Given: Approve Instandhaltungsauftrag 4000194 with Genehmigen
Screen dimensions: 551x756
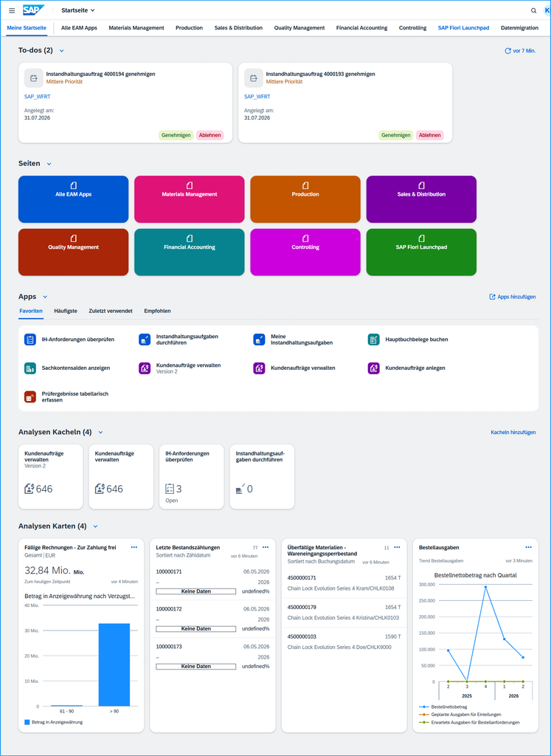Looking at the screenshot, I should click(x=176, y=136).
